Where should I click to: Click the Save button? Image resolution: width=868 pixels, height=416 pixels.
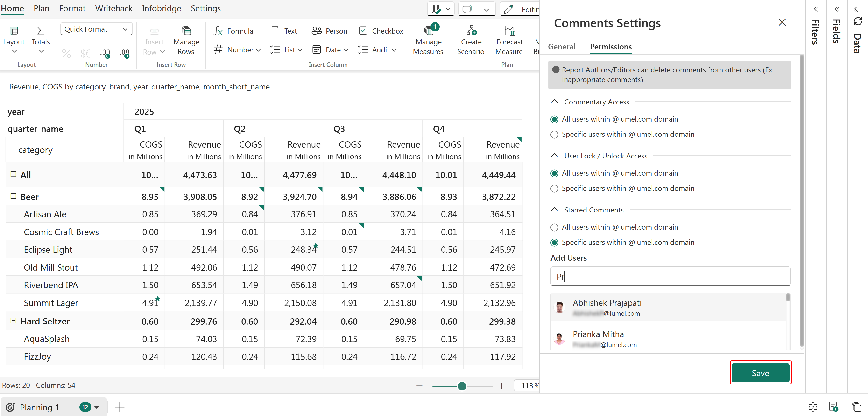760,373
